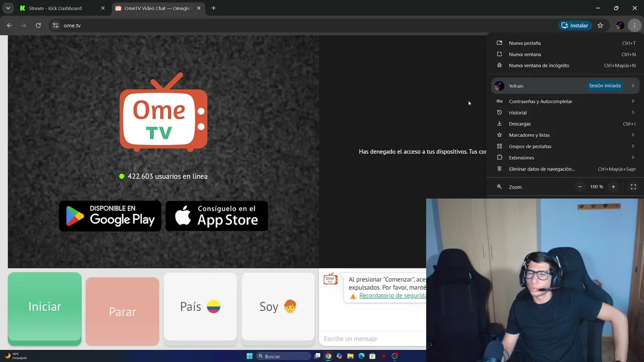The width and height of the screenshot is (644, 362).
Task: Go back to the previous page
Action: [10, 25]
